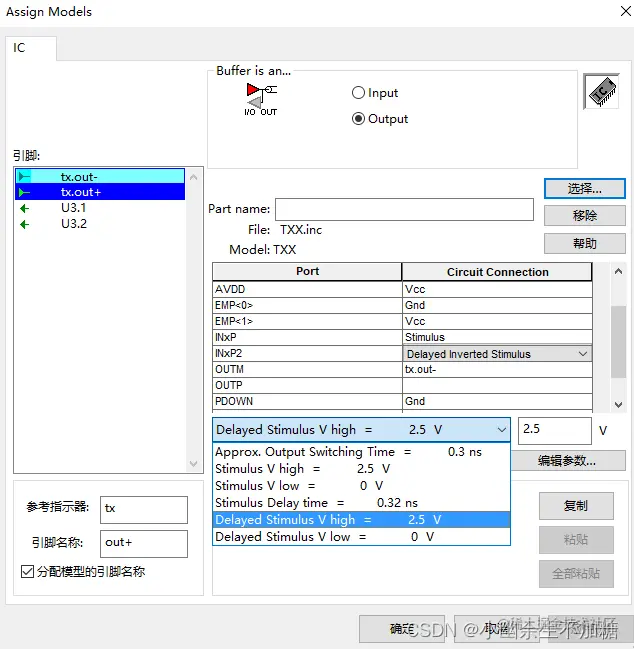Click the EMP<0> port cell
The height and width of the screenshot is (649, 634).
point(307,305)
